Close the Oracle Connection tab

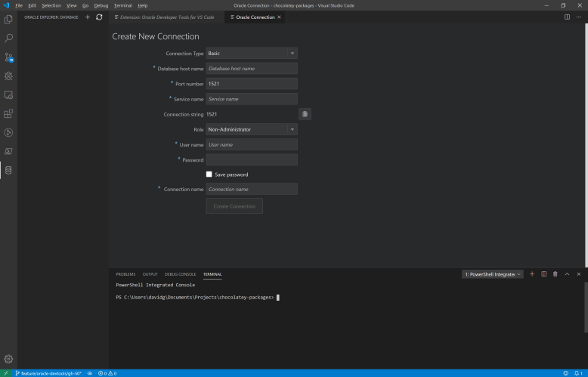[279, 17]
